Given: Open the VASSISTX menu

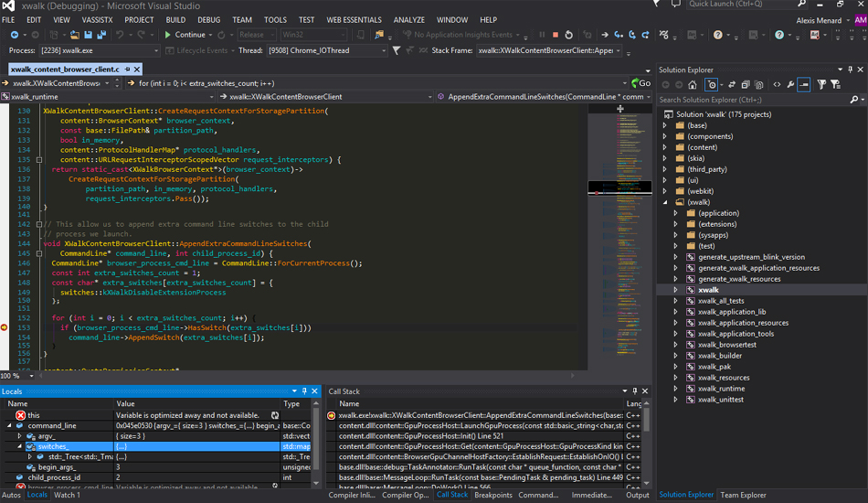Looking at the screenshot, I should [98, 19].
